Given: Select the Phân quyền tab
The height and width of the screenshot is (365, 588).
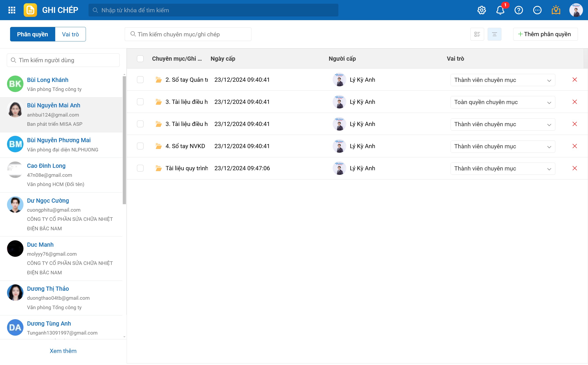Looking at the screenshot, I should [x=32, y=34].
